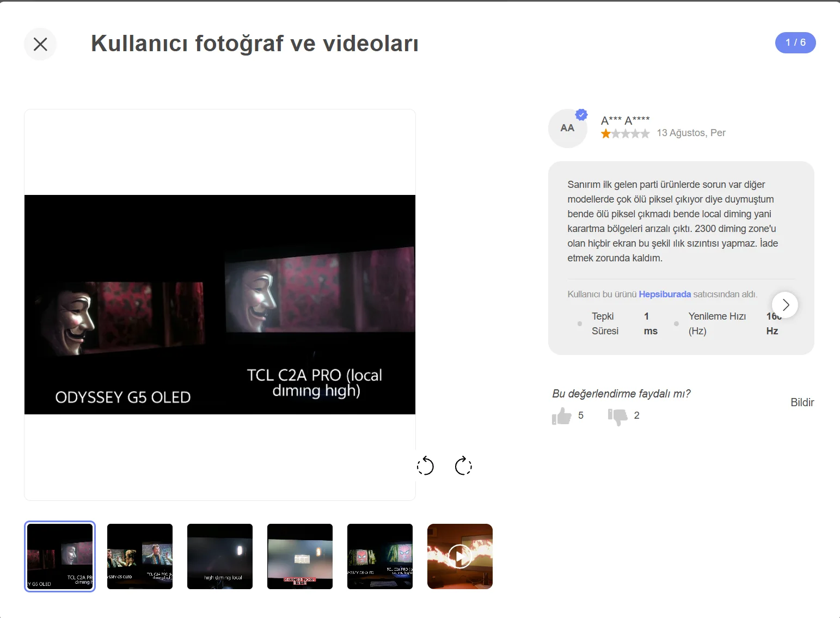Click the verified badge on avatar

pyautogui.click(x=581, y=115)
